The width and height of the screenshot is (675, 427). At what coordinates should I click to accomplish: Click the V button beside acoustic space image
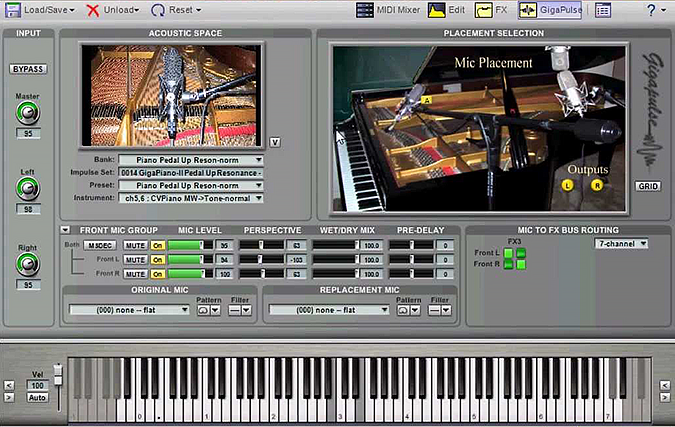275,142
